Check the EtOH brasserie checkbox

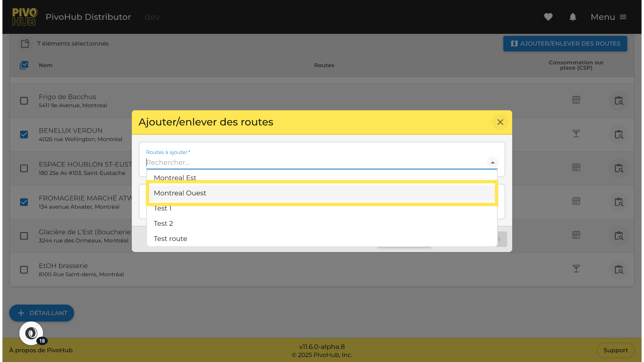coord(24,270)
